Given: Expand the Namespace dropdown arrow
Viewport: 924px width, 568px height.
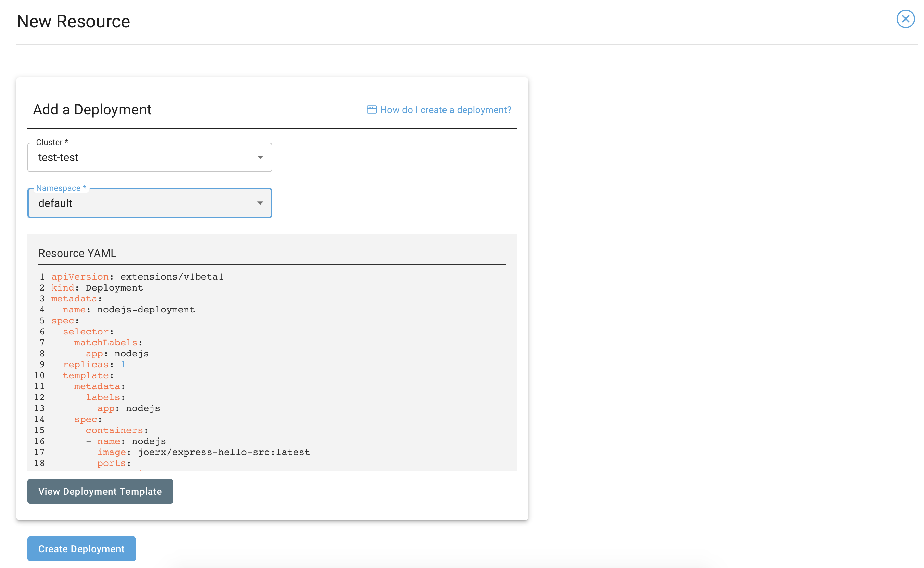Looking at the screenshot, I should coord(260,203).
